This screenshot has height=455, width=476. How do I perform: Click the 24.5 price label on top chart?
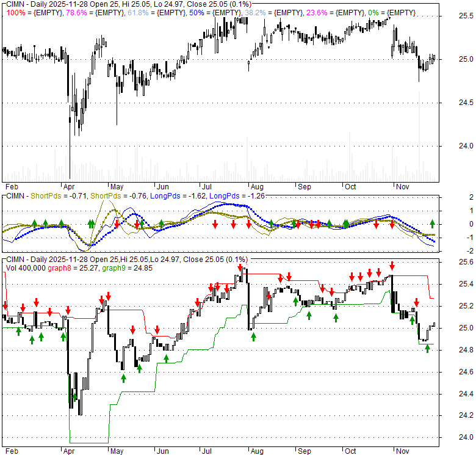click(466, 103)
